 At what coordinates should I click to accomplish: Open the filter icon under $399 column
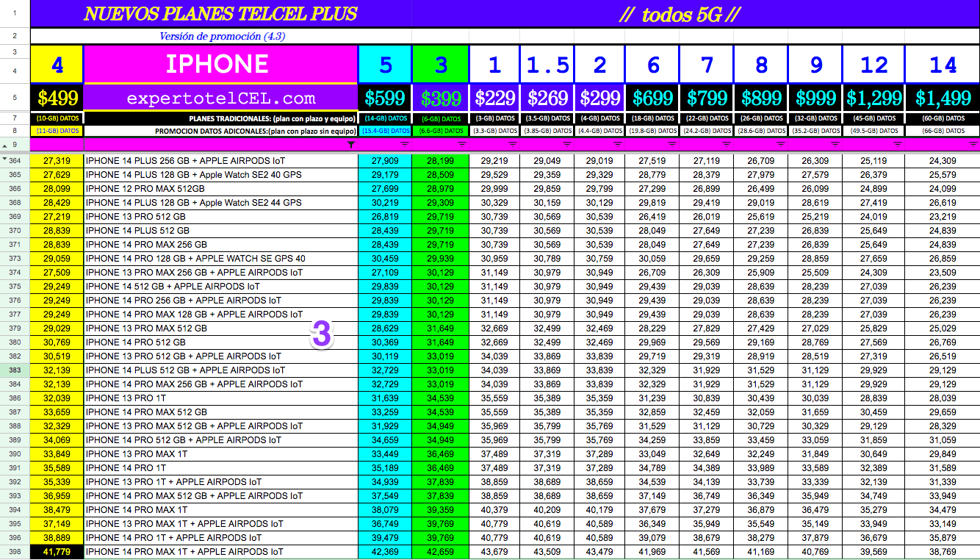tap(462, 145)
